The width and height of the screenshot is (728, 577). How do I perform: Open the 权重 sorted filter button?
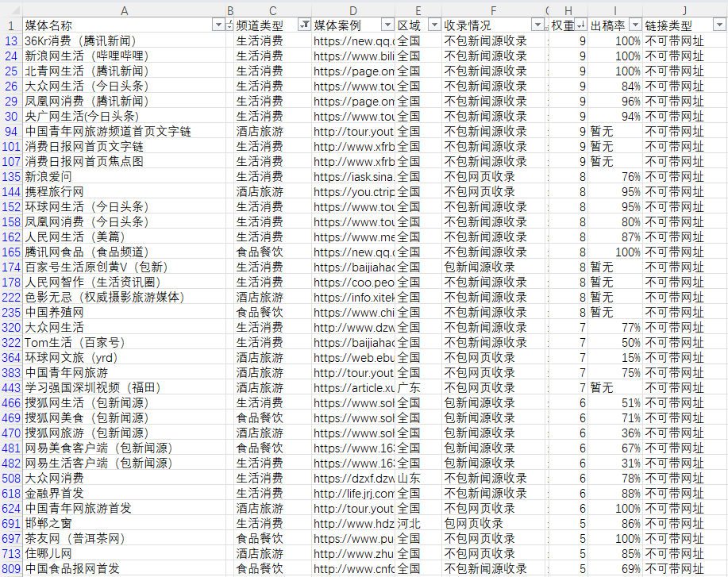(580, 25)
